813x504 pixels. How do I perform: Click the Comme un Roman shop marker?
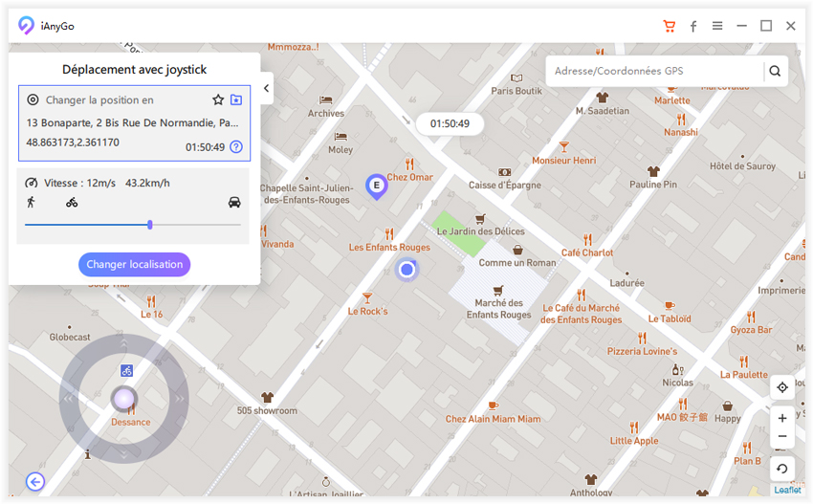517,251
